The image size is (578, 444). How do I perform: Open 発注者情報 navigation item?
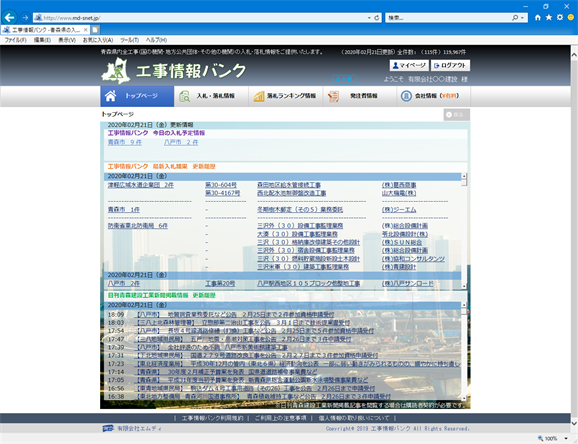[360, 96]
